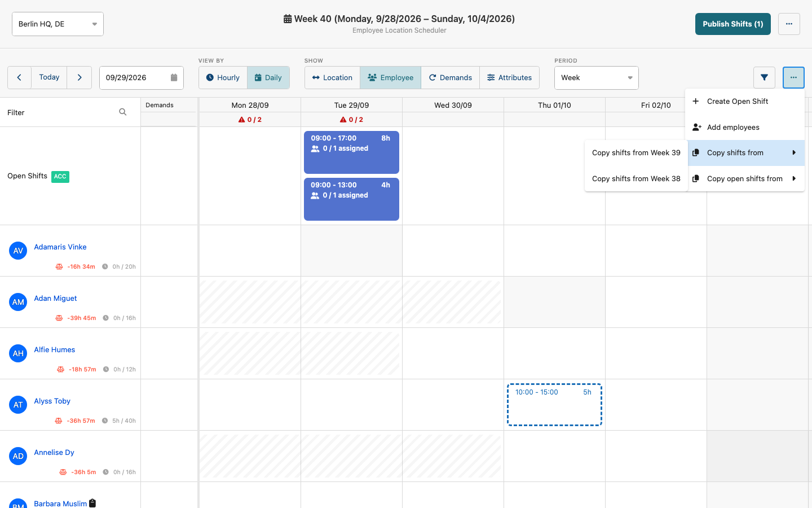Select Copy shifts from Week 38
Image resolution: width=812 pixels, height=508 pixels.
pyautogui.click(x=636, y=178)
